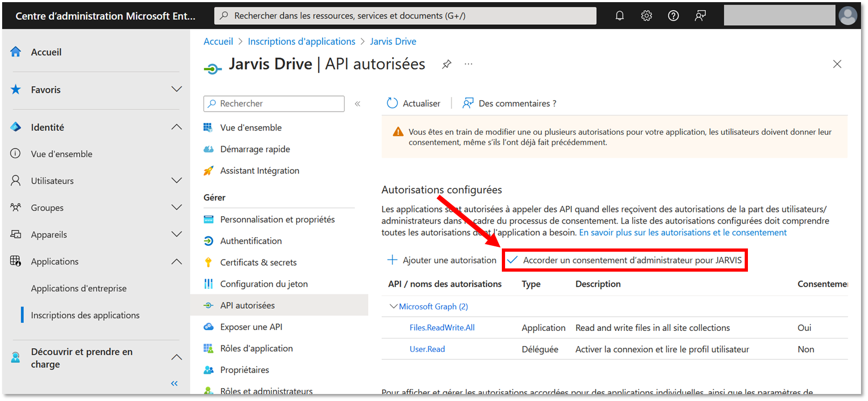Click the Type column header
The image size is (868, 401).
coord(531,284)
